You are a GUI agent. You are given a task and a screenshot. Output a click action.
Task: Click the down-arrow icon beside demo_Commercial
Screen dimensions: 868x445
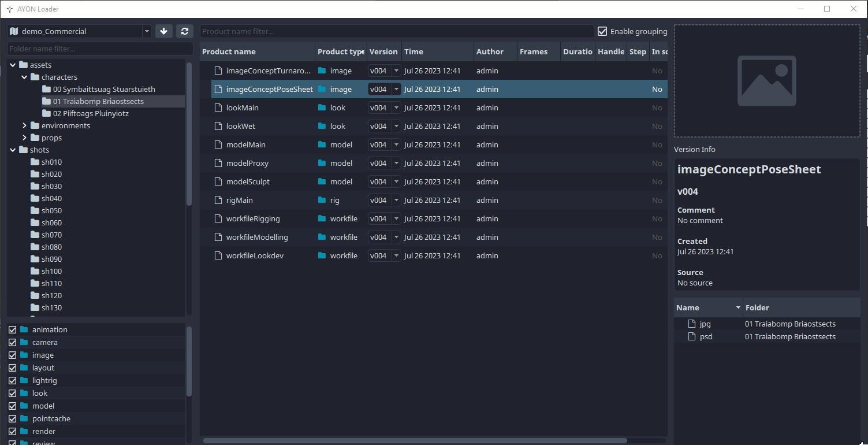(163, 31)
